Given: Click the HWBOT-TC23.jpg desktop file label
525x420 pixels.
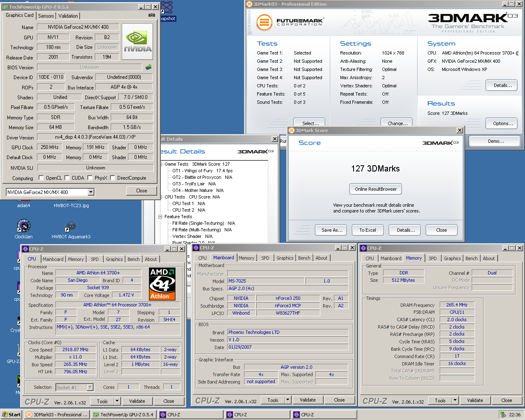Looking at the screenshot, I should click(71, 205).
